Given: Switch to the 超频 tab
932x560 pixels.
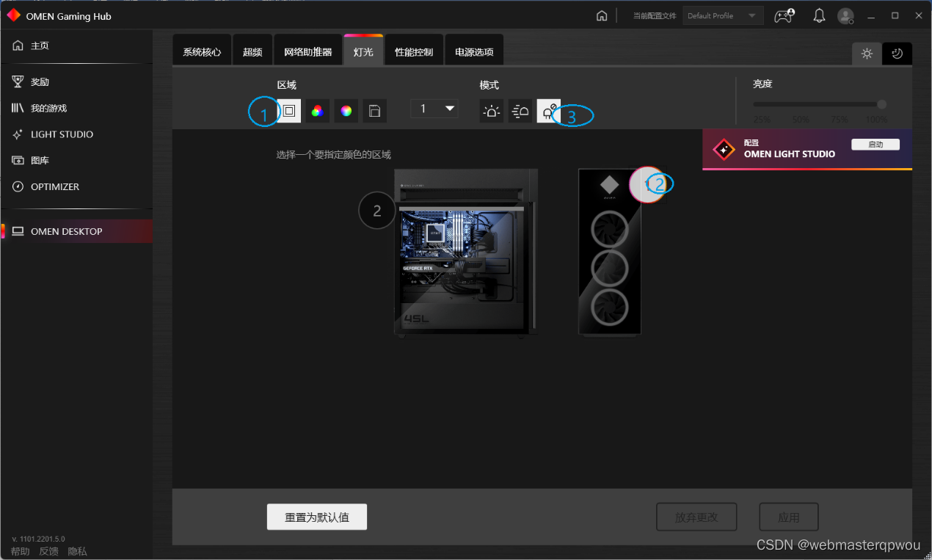Looking at the screenshot, I should pos(252,51).
